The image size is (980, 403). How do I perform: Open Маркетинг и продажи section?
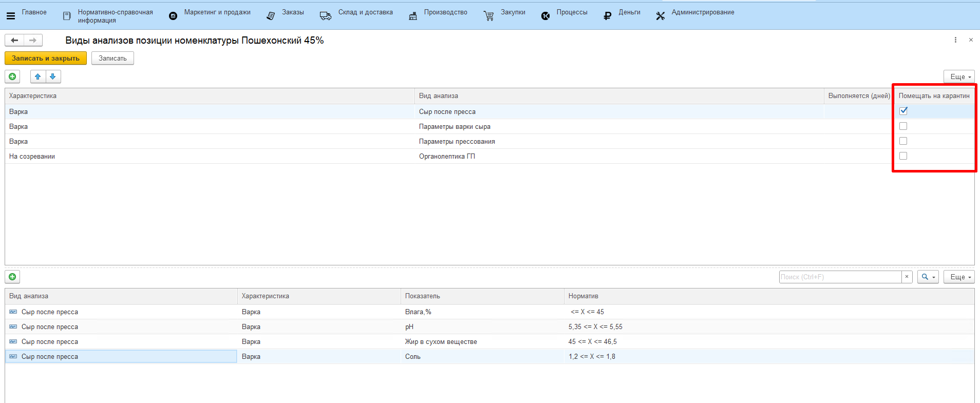tap(217, 12)
